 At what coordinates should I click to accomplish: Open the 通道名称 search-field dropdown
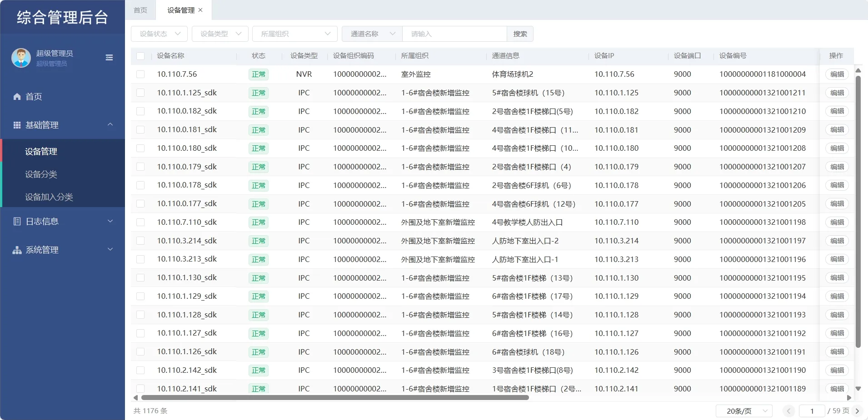[x=372, y=34]
